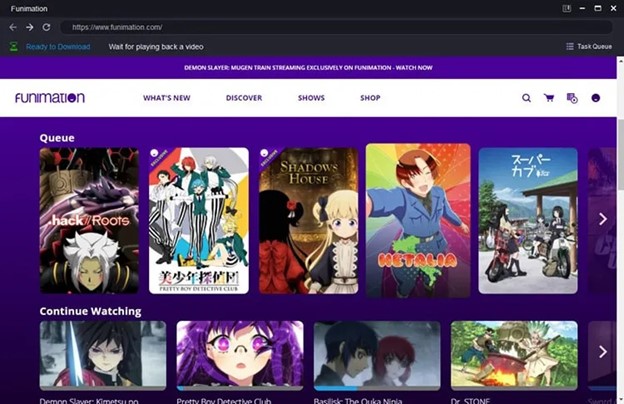Reload the Funimation page
The width and height of the screenshot is (624, 404).
(x=46, y=27)
